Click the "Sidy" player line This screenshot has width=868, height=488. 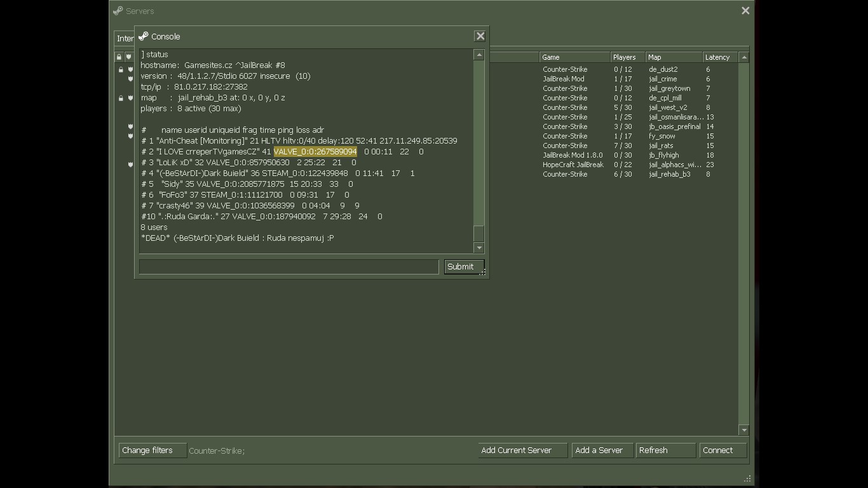247,184
